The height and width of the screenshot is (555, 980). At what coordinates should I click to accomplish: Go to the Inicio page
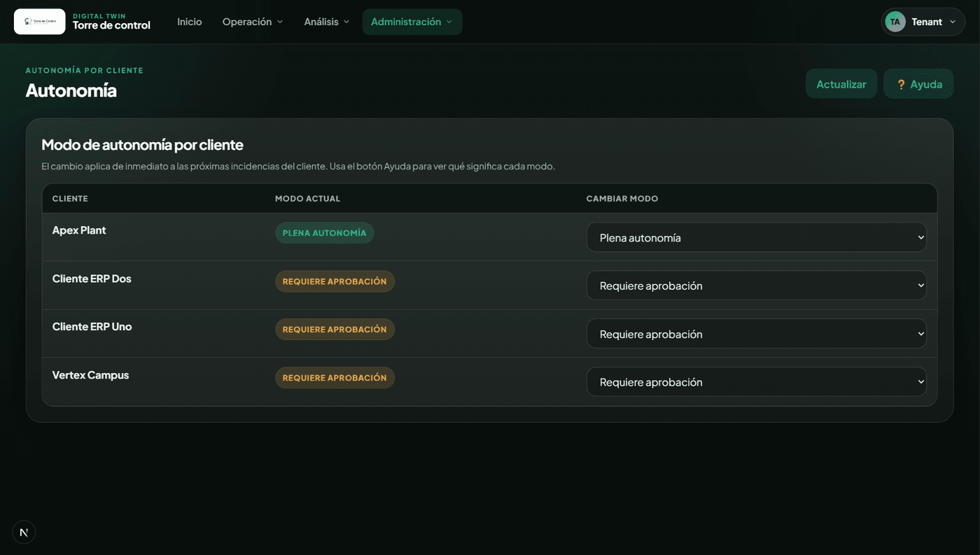(189, 22)
